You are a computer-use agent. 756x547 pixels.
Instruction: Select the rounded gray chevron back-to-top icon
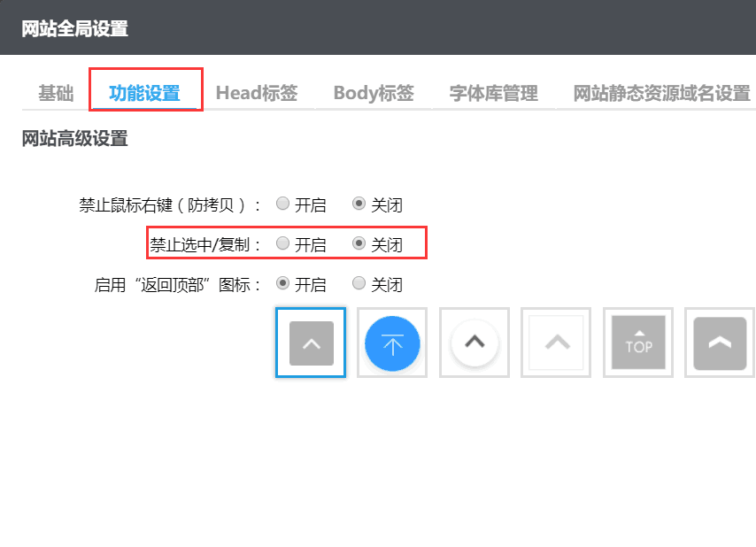[719, 343]
